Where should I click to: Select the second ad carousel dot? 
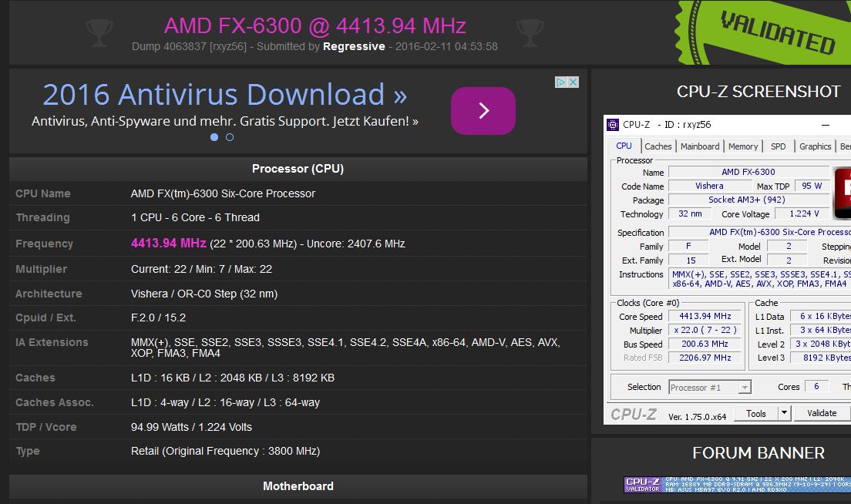coord(230,137)
